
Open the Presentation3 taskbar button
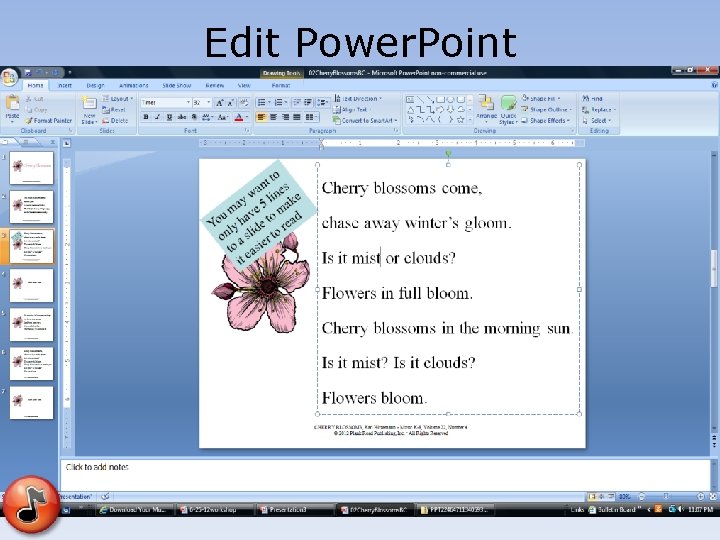pyautogui.click(x=295, y=510)
